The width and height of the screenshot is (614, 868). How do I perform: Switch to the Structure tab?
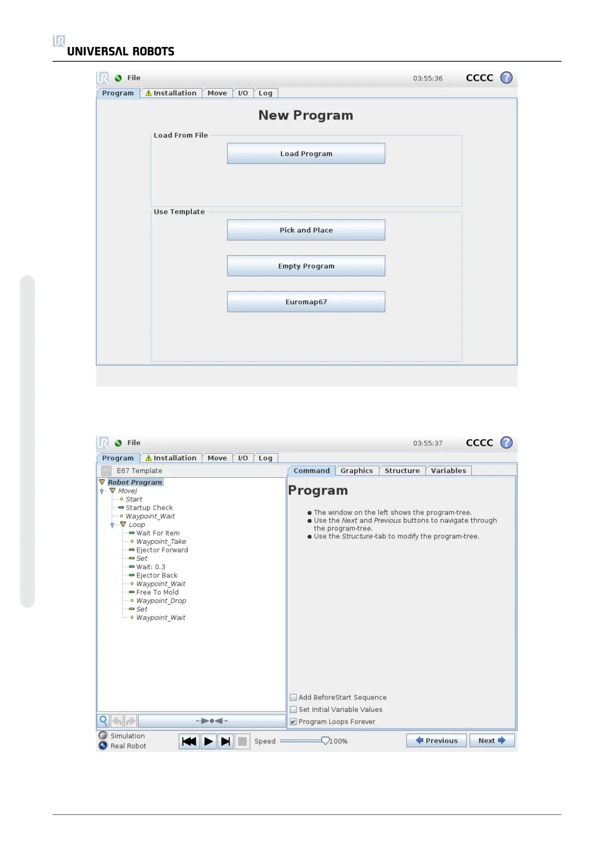click(x=402, y=471)
